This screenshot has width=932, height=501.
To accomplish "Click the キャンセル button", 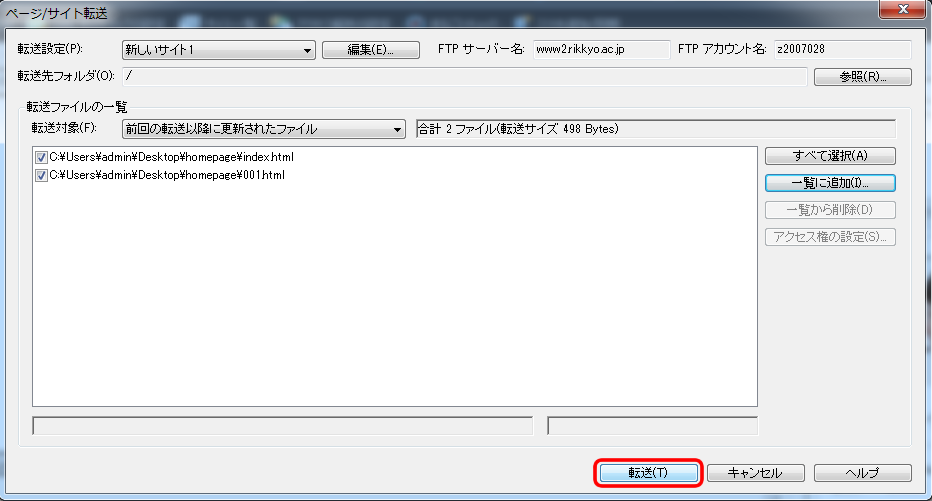I will (755, 472).
